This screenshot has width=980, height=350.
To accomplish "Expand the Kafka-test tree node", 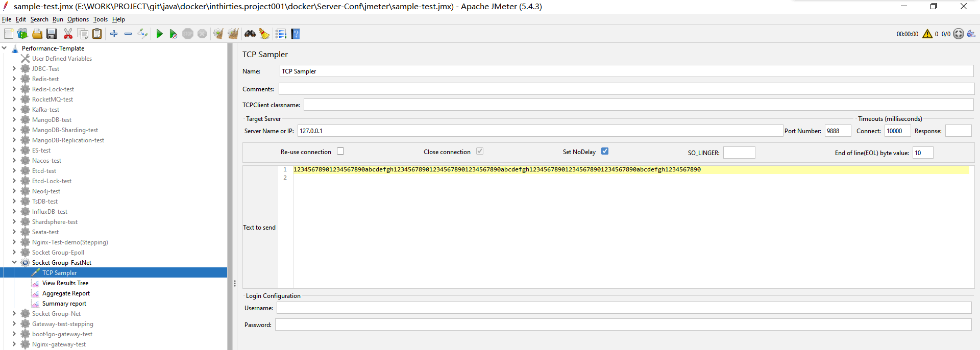I will tap(14, 109).
